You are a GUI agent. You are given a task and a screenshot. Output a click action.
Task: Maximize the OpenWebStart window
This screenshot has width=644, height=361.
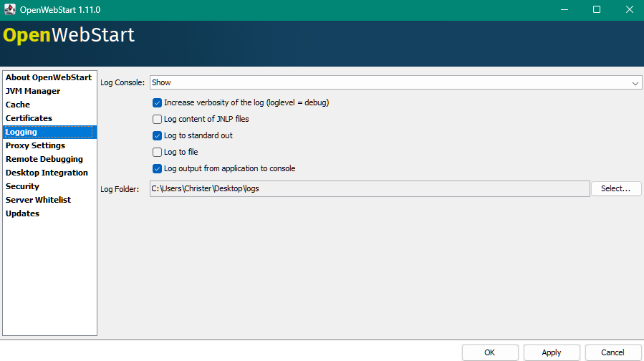[x=597, y=9]
